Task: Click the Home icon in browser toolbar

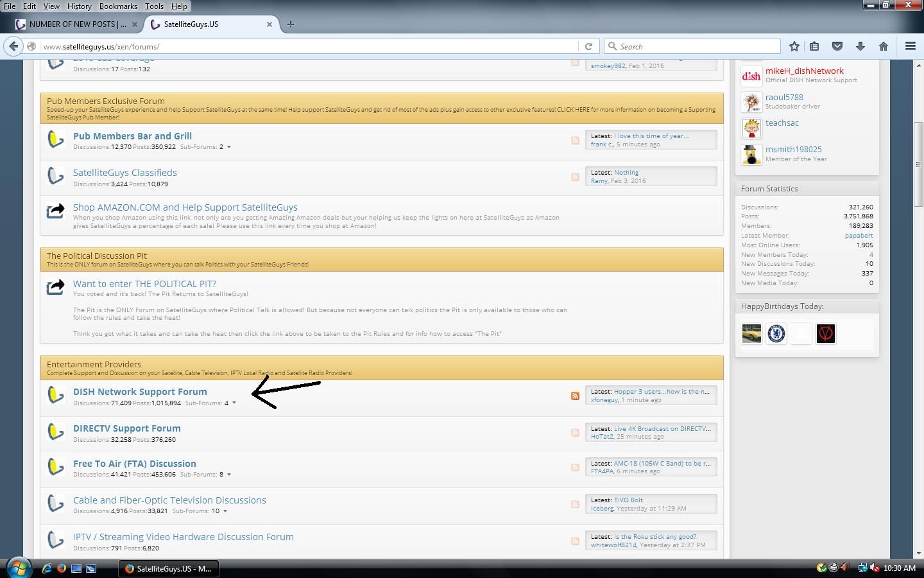Action: coord(884,46)
